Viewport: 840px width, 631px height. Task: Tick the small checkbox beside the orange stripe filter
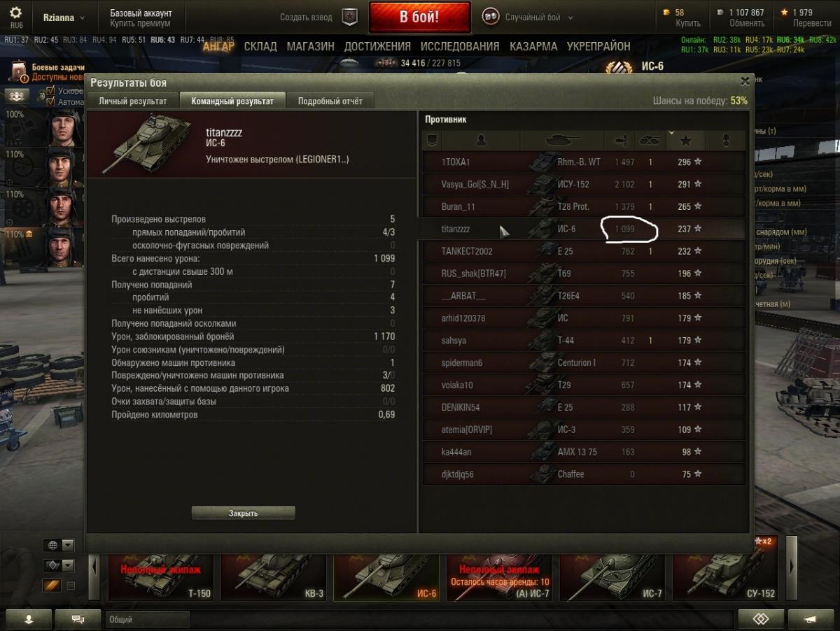(70, 586)
